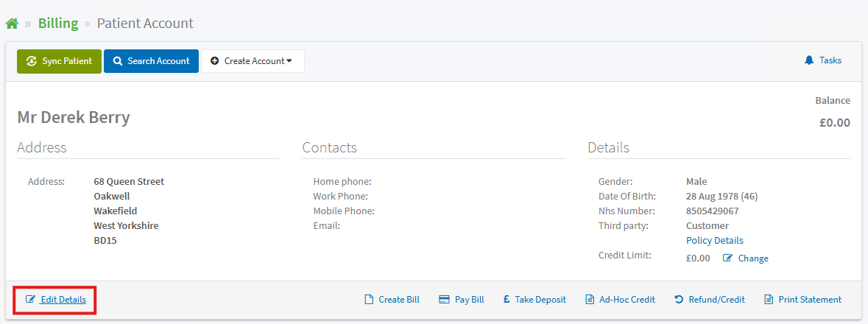The height and width of the screenshot is (324, 868).
Task: Click the pencil icon beside Edit Details
Action: (x=30, y=299)
